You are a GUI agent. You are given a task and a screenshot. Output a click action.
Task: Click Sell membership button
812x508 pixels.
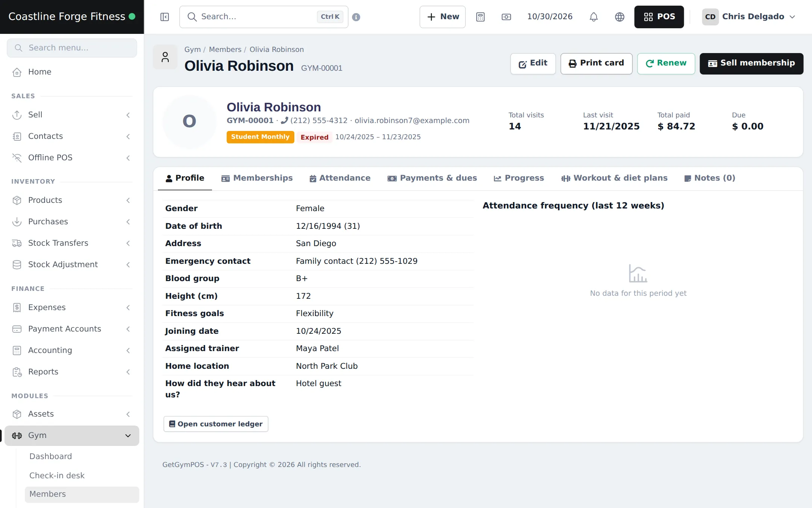click(751, 64)
